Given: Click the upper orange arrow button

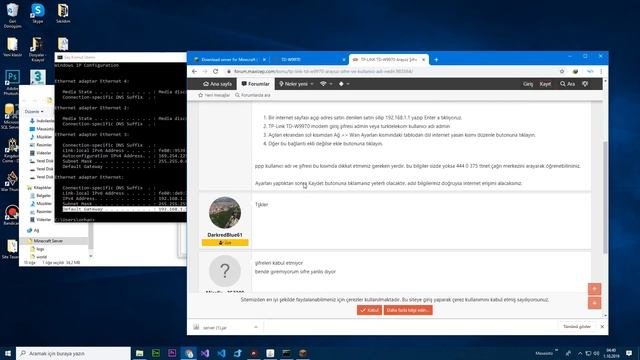Looking at the screenshot, I should coord(594,289).
